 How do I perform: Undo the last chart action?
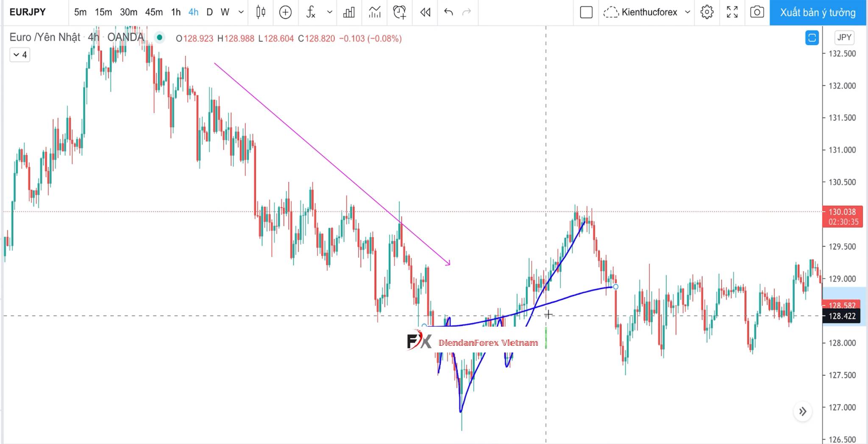[448, 12]
